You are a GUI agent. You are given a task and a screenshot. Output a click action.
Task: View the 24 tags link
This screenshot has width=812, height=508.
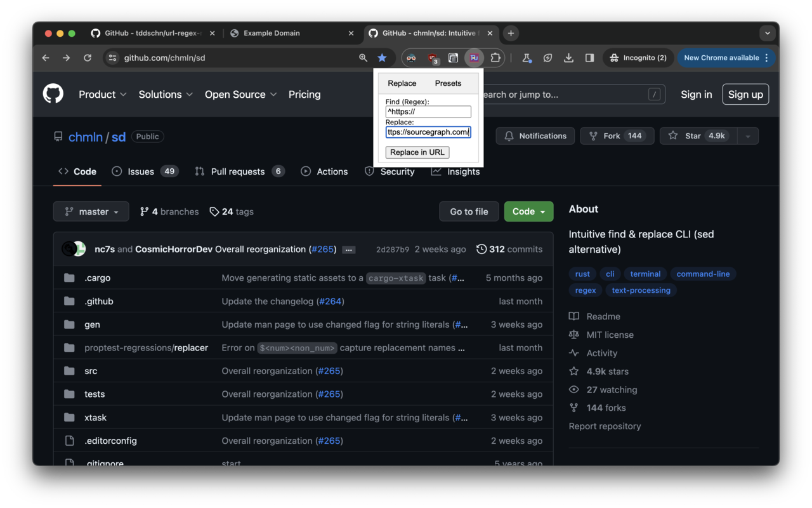click(232, 211)
